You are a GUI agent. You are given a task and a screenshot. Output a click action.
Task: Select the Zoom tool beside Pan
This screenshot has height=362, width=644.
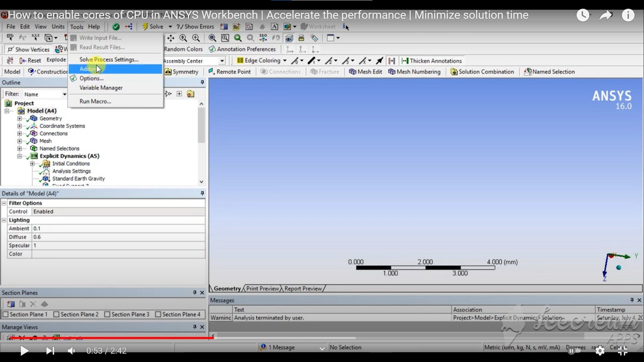pos(183,38)
